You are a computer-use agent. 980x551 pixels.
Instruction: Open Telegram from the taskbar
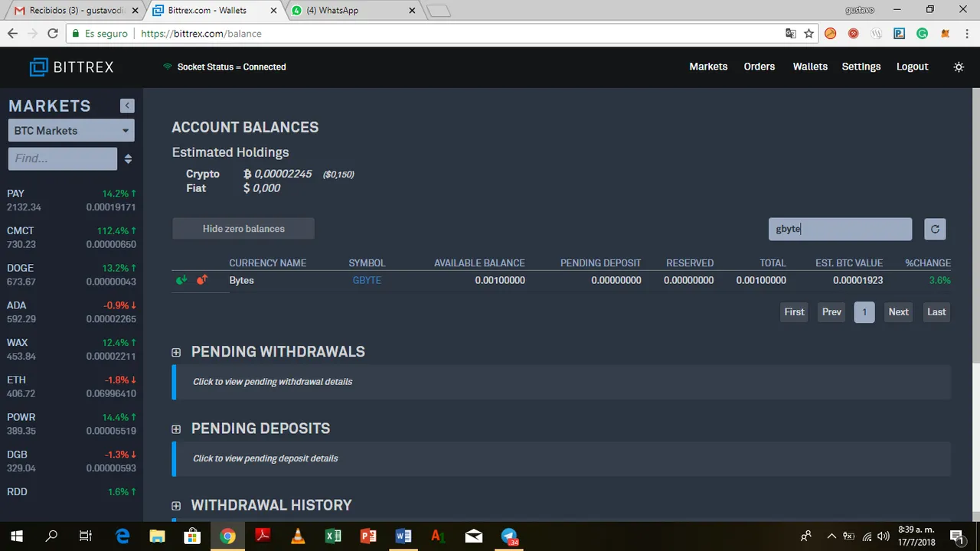click(x=509, y=536)
